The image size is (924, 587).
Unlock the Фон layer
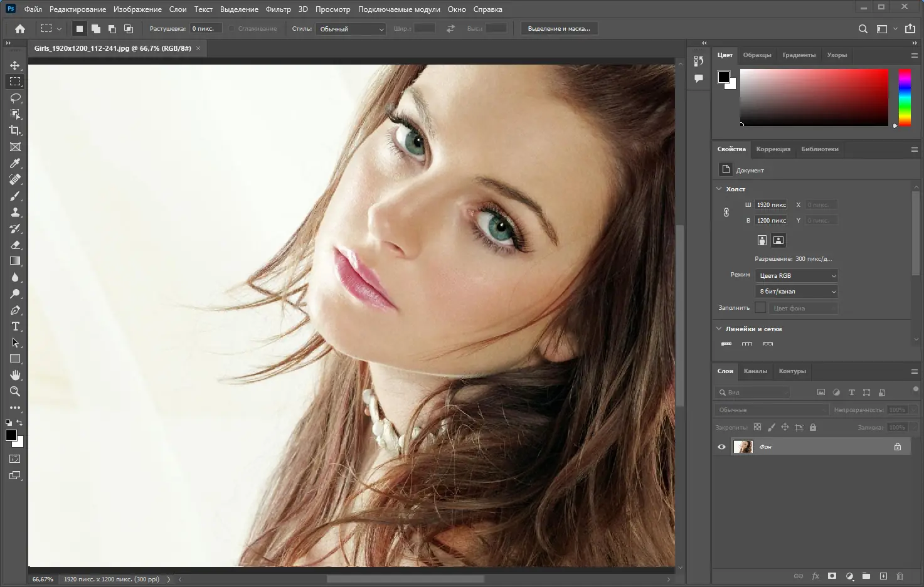898,447
